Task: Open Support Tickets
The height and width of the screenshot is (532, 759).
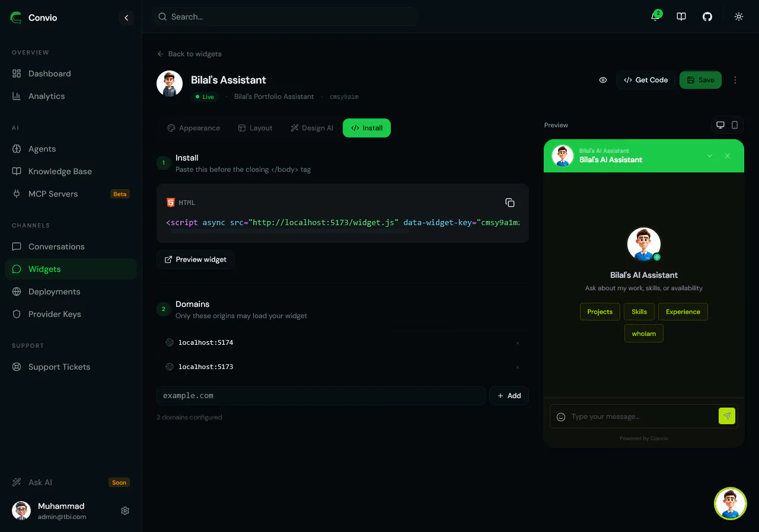Action: (x=71, y=367)
